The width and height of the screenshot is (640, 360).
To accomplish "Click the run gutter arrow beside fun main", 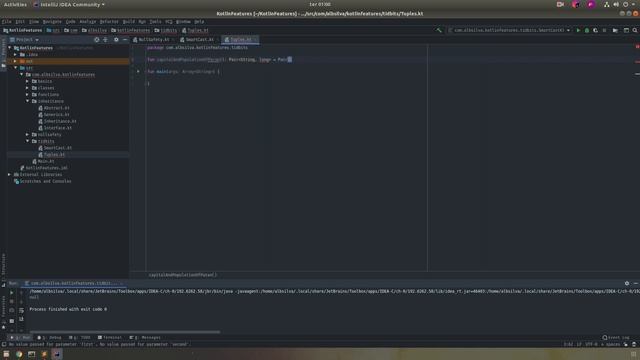I will click(x=138, y=71).
